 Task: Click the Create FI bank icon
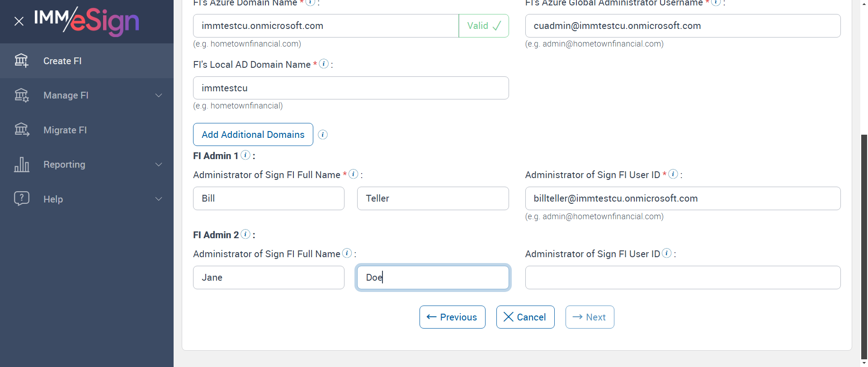(x=21, y=61)
